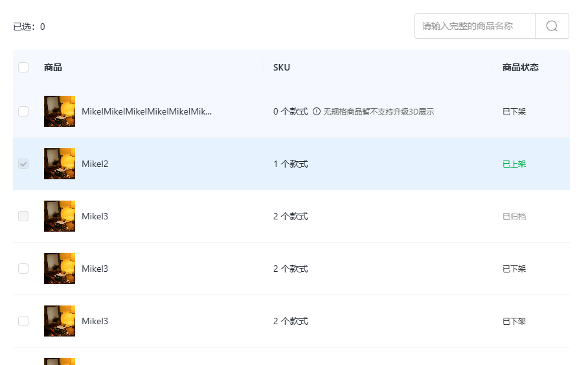
Task: Open the Mikel2 product thumbnail
Action: coord(59,164)
